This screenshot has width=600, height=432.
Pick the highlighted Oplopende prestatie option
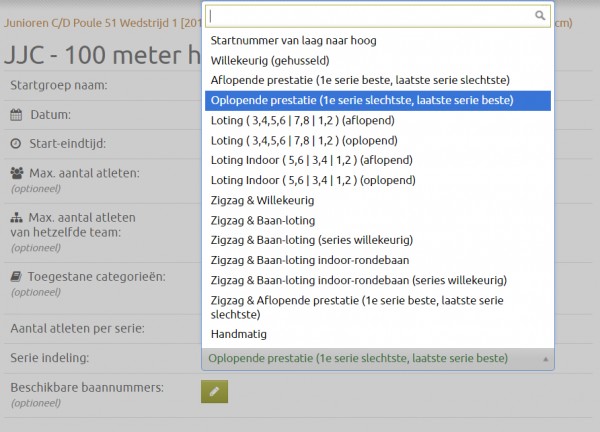click(x=362, y=100)
